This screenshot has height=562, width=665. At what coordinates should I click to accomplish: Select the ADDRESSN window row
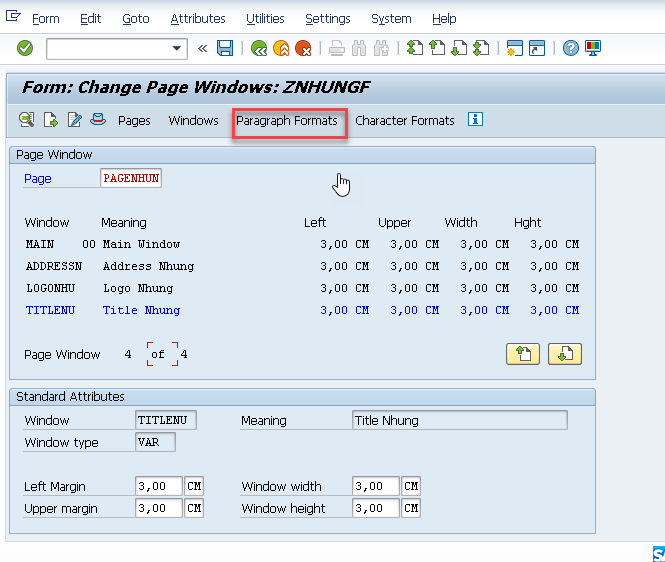(302, 266)
